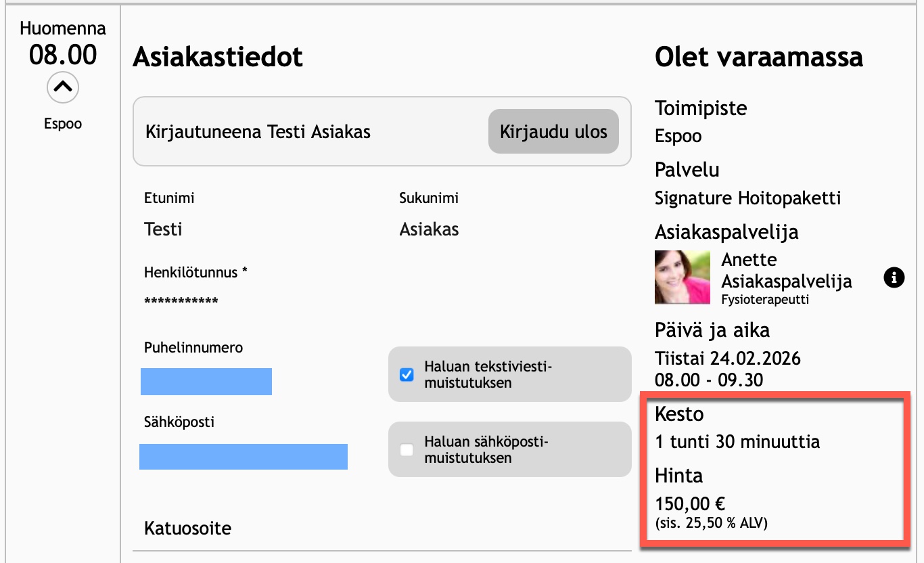The image size is (924, 563).
Task: Click the Puhelinnumero input field
Action: [x=206, y=382]
